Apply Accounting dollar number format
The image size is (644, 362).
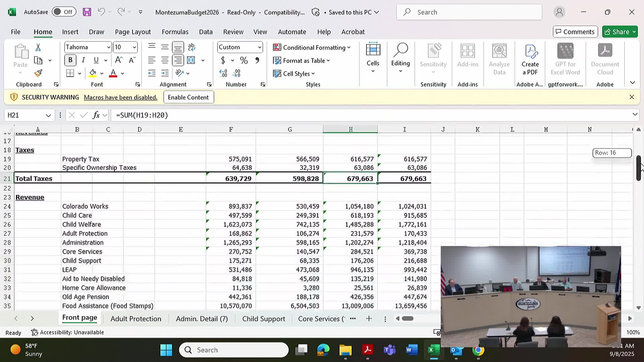coord(223,60)
